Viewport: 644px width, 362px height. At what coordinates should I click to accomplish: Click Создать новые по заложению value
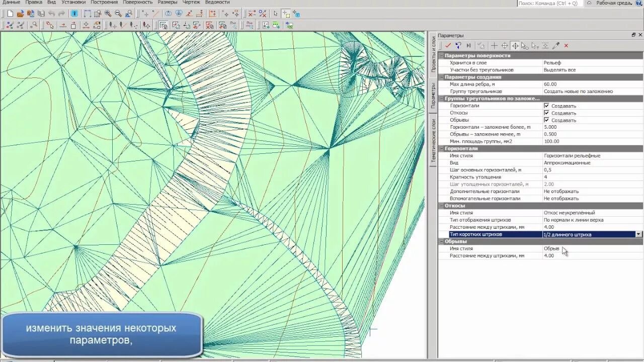578,92
